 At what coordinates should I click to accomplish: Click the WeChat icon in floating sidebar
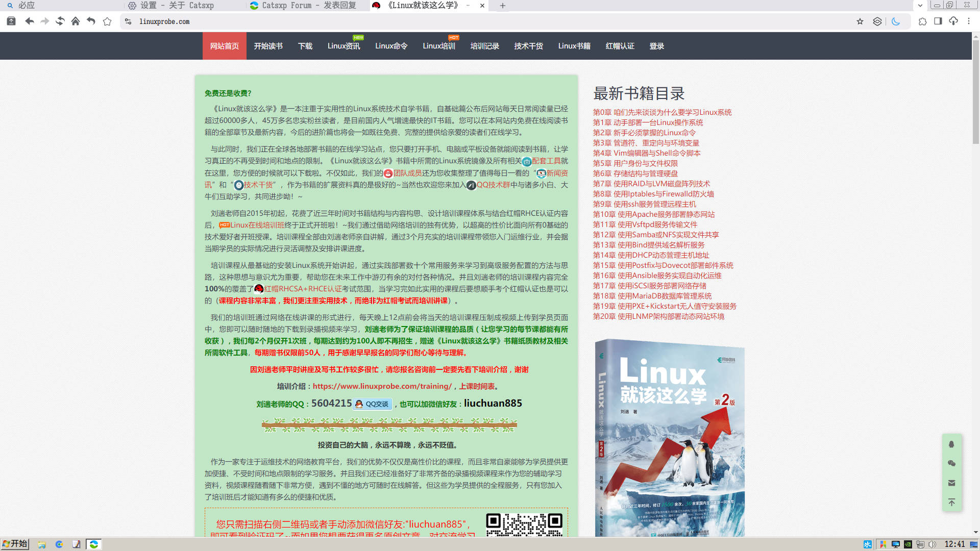point(951,464)
